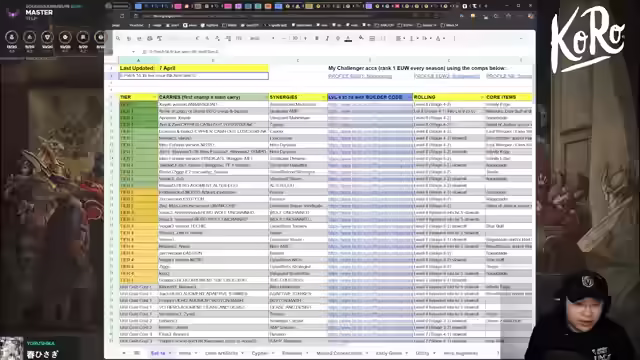Switch to the Hero Augments sheet tab
Viewport: 640px width, 360px height.
(x=460, y=353)
